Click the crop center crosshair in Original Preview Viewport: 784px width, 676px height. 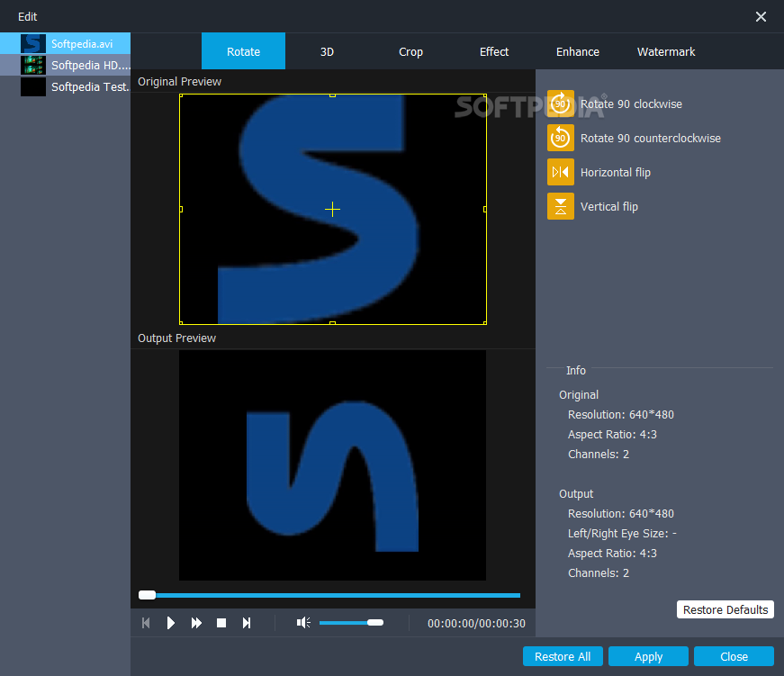(332, 209)
